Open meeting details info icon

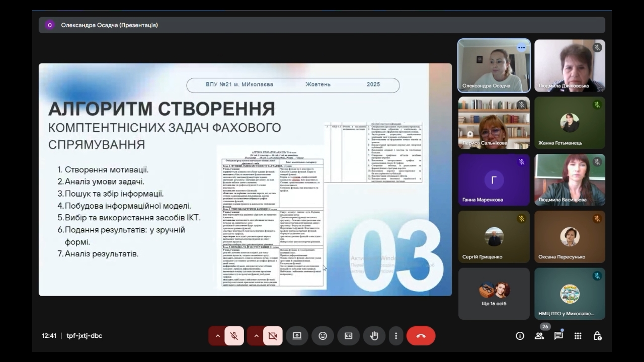pyautogui.click(x=520, y=336)
